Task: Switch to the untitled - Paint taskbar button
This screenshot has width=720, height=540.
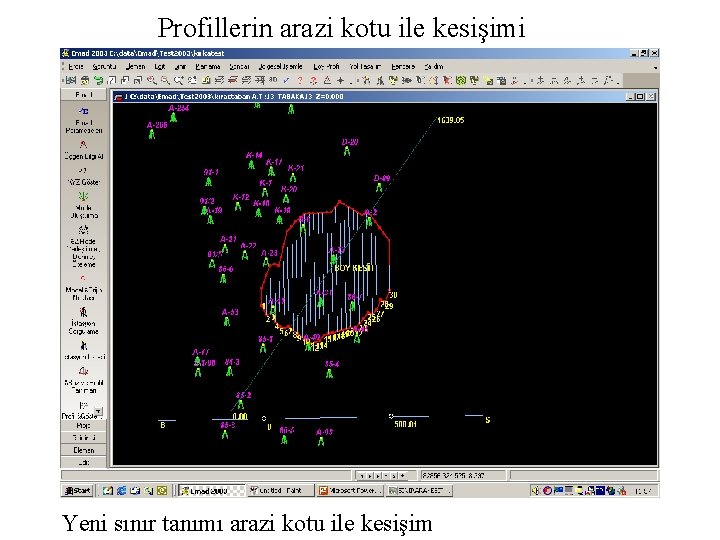Action: [x=281, y=491]
